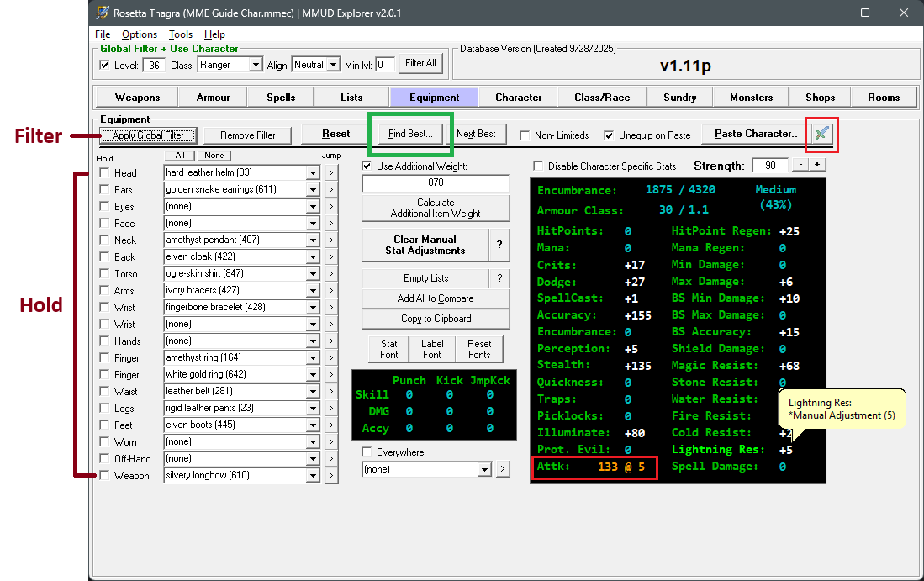
Task: Open the Class dropdown showing Ranger
Action: (x=256, y=65)
